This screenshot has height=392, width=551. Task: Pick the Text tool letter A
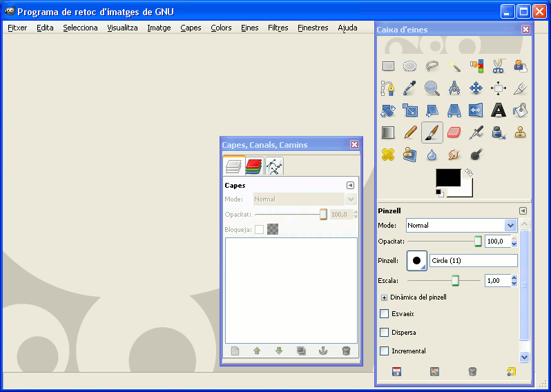[x=498, y=110]
